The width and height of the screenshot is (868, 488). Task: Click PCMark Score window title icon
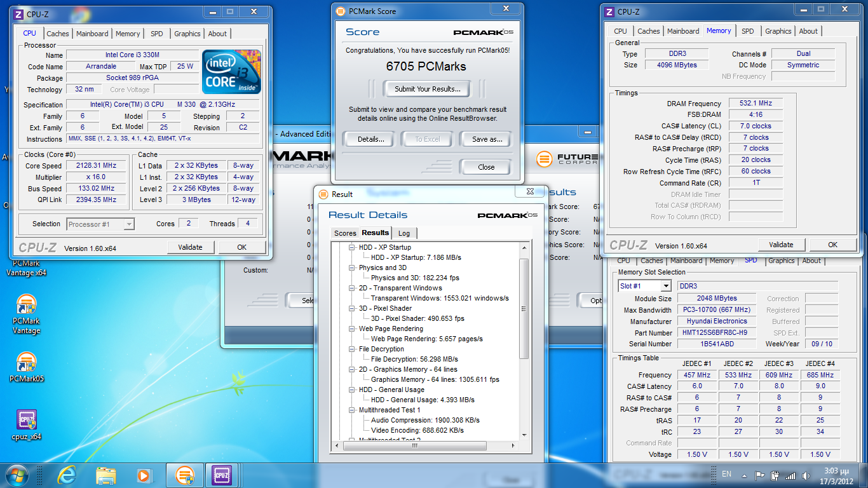tap(340, 11)
